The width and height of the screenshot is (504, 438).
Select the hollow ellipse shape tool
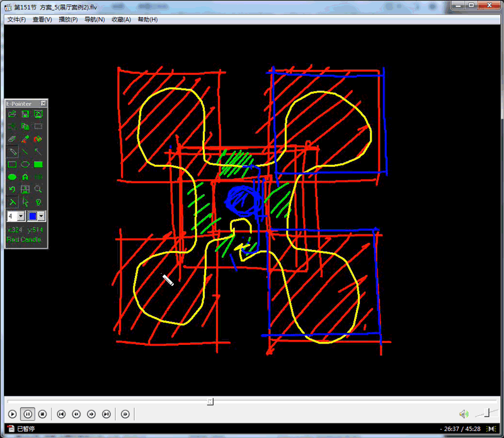pyautogui.click(x=25, y=164)
